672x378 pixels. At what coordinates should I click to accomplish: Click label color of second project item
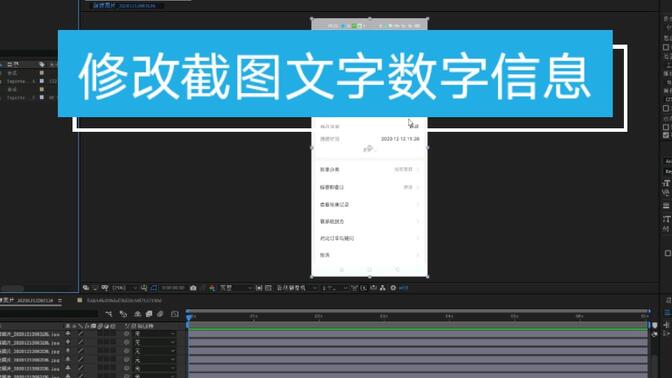pos(42,81)
